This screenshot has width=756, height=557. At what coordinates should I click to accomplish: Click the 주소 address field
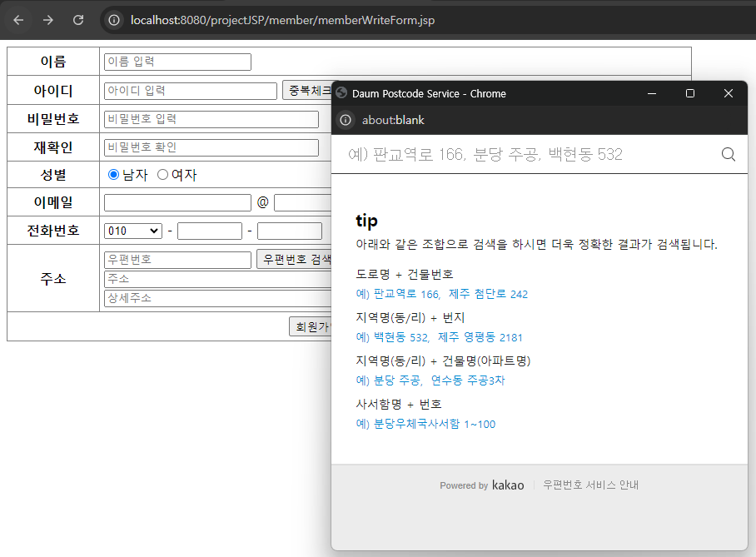(x=218, y=279)
